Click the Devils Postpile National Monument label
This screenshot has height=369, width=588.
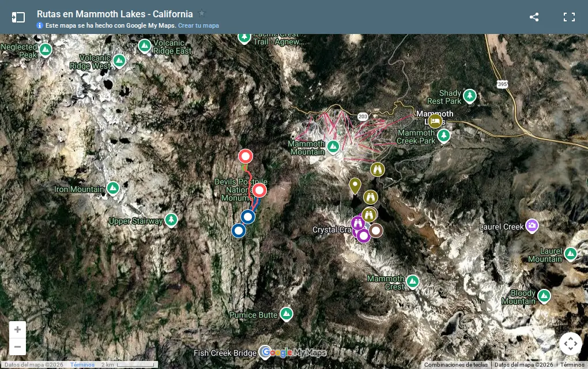240,190
